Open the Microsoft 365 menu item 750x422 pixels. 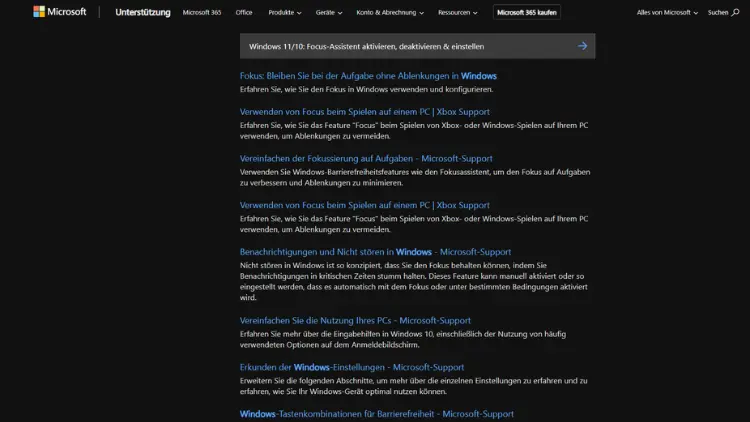(x=202, y=12)
